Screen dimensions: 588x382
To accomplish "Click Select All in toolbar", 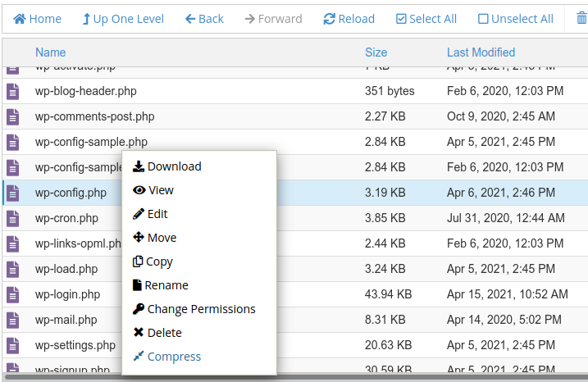I will (426, 19).
